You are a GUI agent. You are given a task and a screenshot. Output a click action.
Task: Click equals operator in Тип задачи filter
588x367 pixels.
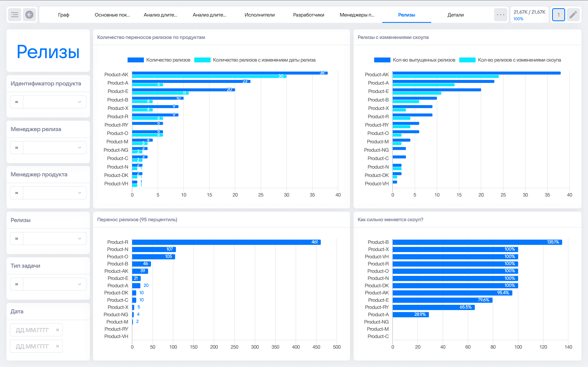tap(17, 284)
